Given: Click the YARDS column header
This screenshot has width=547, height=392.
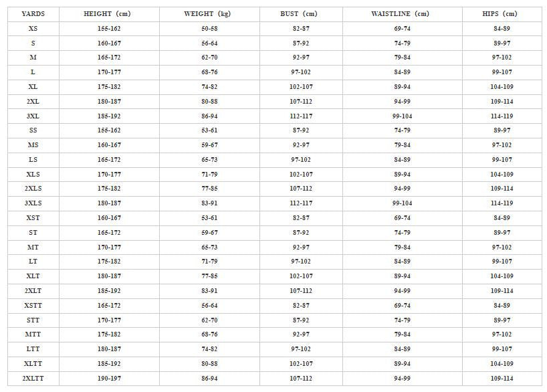Looking at the screenshot, I should coord(33,13).
